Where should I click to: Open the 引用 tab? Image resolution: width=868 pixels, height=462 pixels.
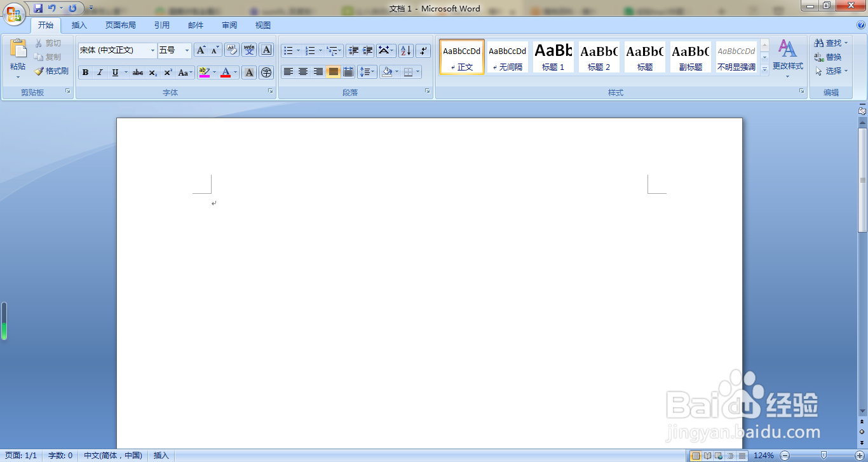pos(162,25)
